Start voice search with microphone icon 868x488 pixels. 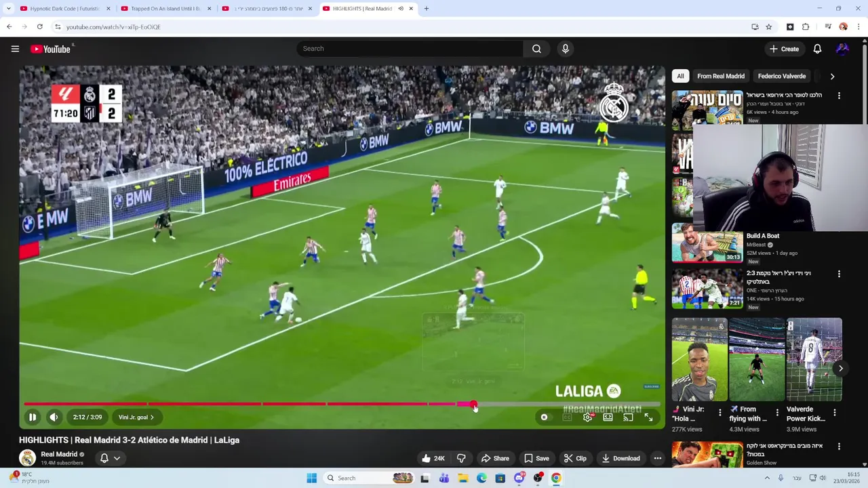565,49
